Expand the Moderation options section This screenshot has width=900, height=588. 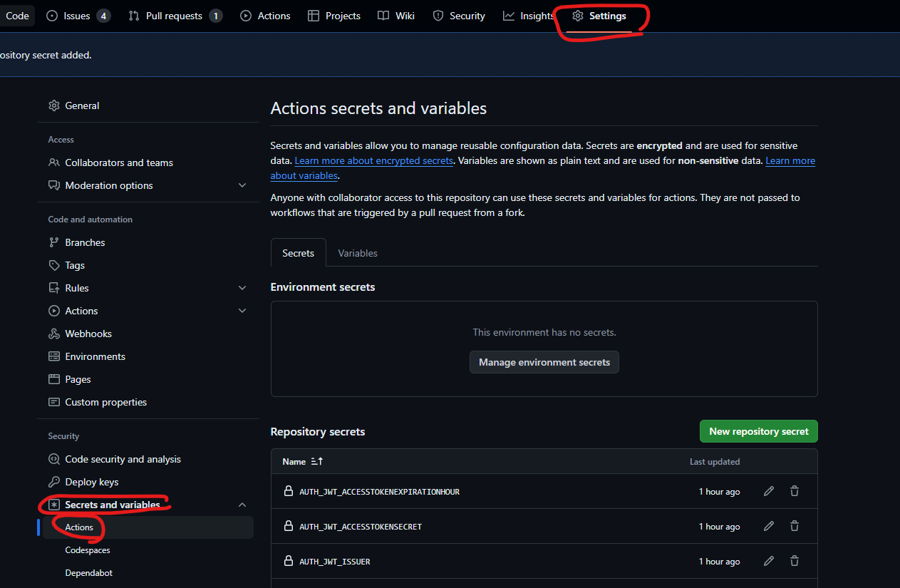click(242, 185)
